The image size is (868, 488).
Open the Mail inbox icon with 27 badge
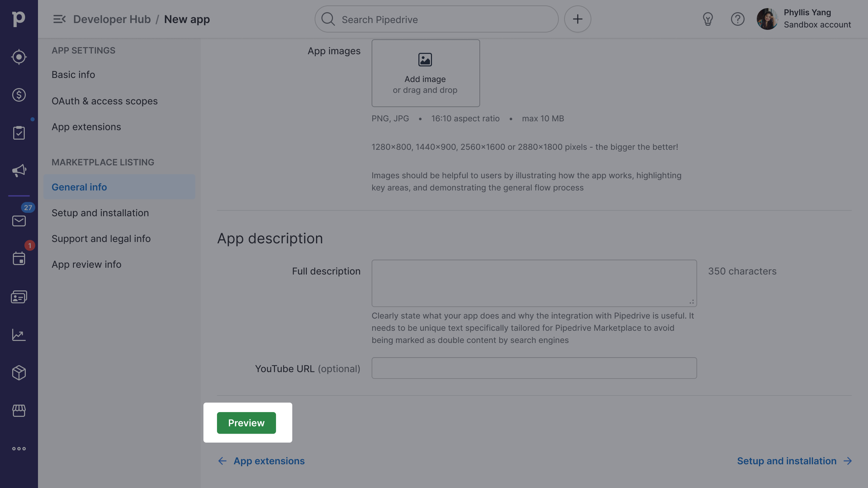click(x=19, y=221)
